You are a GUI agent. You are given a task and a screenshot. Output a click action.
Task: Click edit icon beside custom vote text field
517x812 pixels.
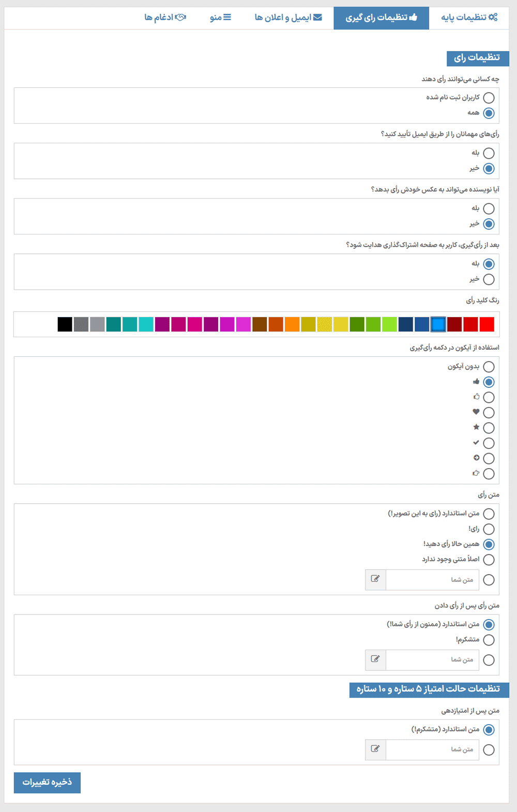tap(375, 580)
